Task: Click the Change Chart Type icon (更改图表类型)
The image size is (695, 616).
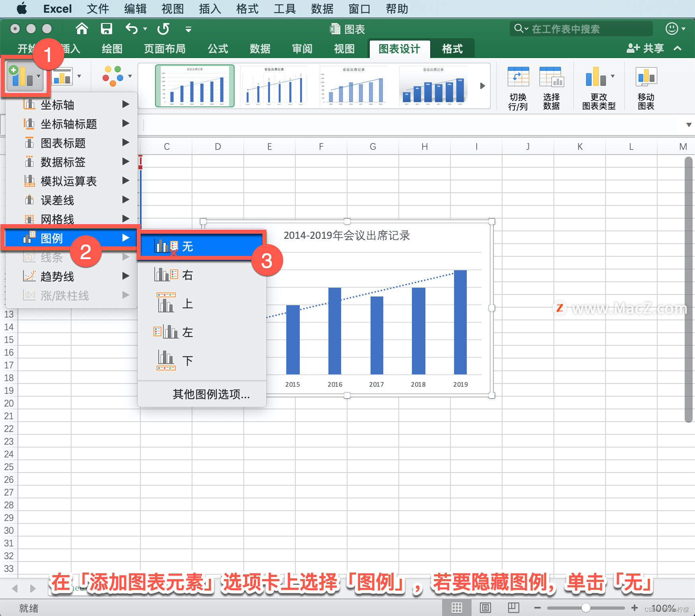Action: 595,76
